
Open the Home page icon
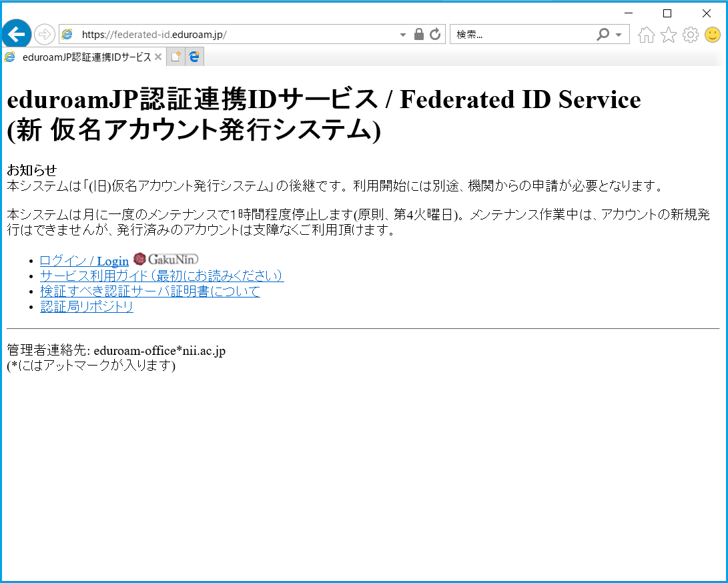(647, 35)
